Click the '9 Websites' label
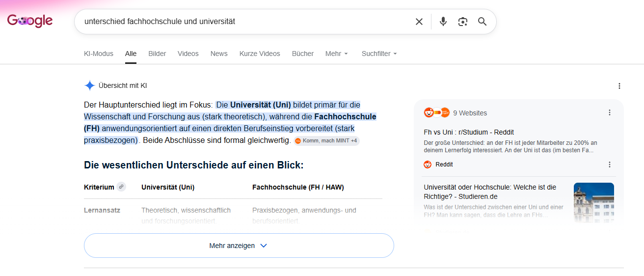Image resolution: width=644 pixels, height=276 pixels. tap(470, 113)
